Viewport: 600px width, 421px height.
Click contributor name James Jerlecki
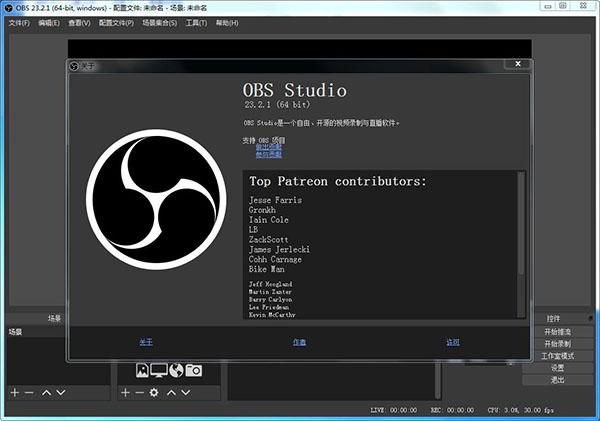pos(279,250)
